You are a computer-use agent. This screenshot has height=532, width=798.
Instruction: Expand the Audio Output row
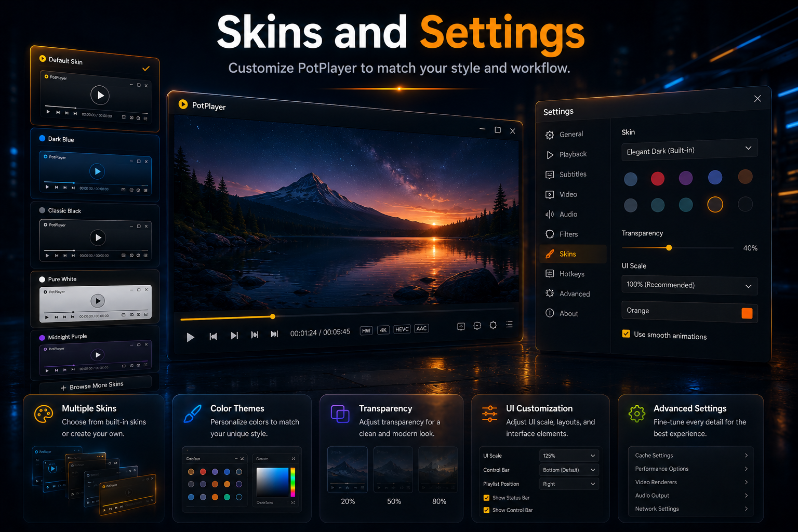click(691, 496)
